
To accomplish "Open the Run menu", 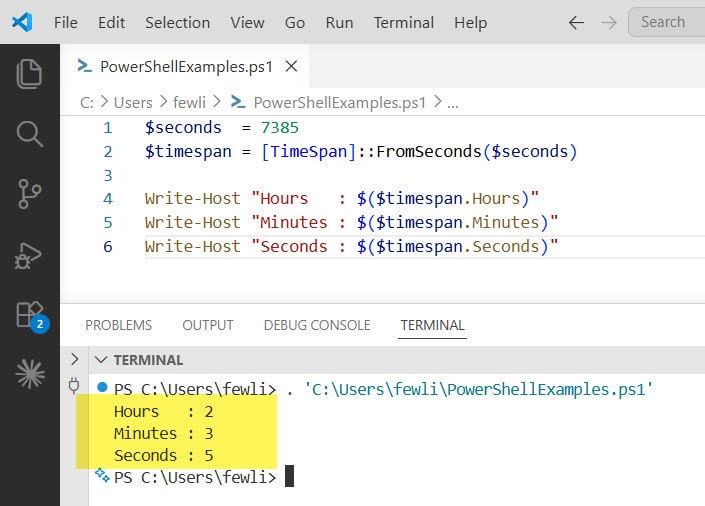I will (x=339, y=22).
